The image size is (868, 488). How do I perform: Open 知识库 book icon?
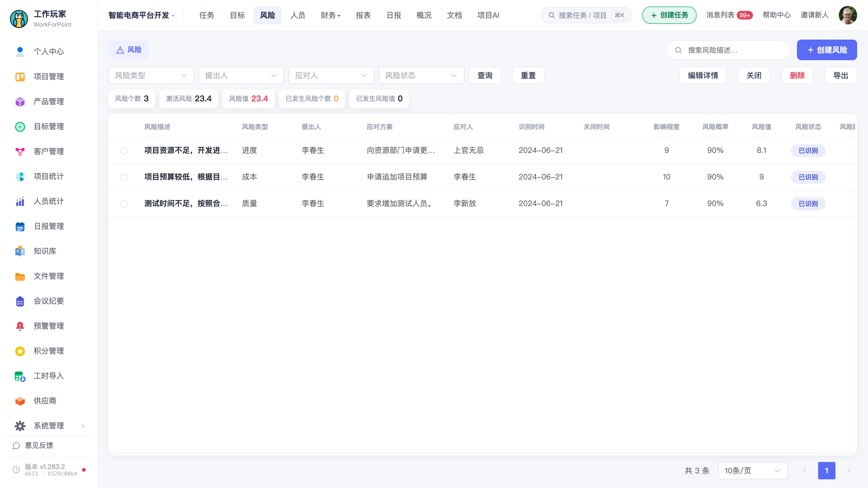tap(20, 251)
